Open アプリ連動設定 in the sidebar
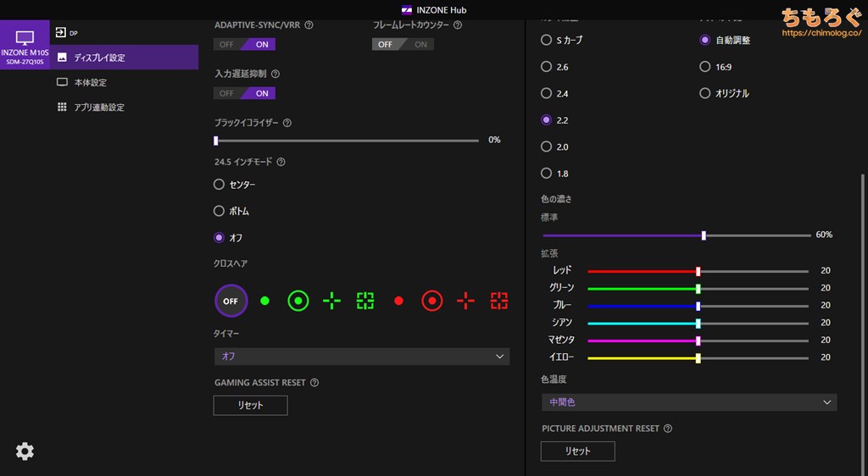Viewport: 868px width, 476px height. [x=124, y=108]
